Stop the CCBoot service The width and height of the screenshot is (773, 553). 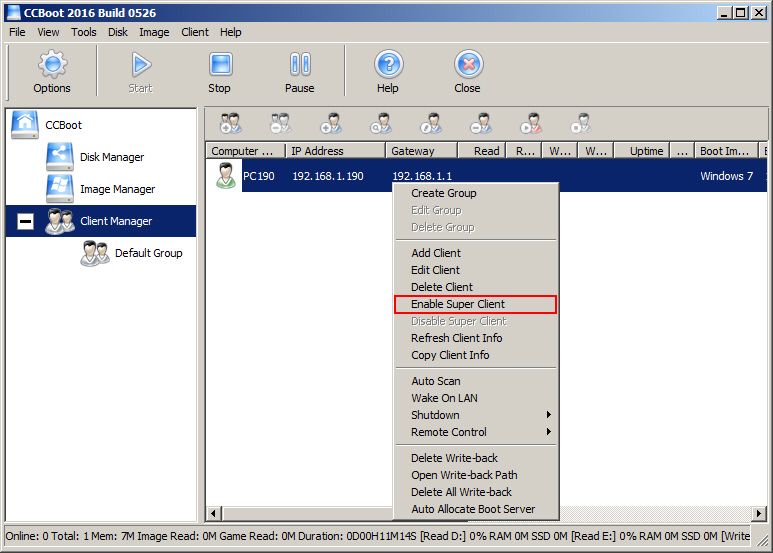[x=219, y=72]
